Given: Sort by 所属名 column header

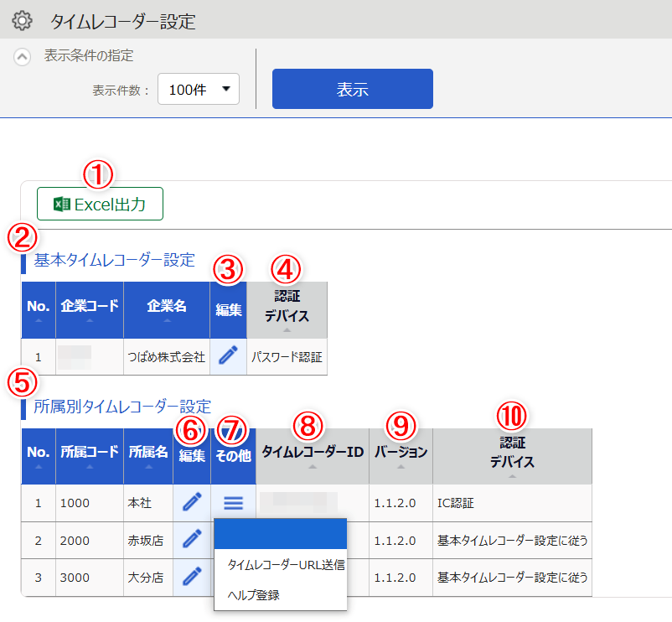Looking at the screenshot, I should (148, 456).
